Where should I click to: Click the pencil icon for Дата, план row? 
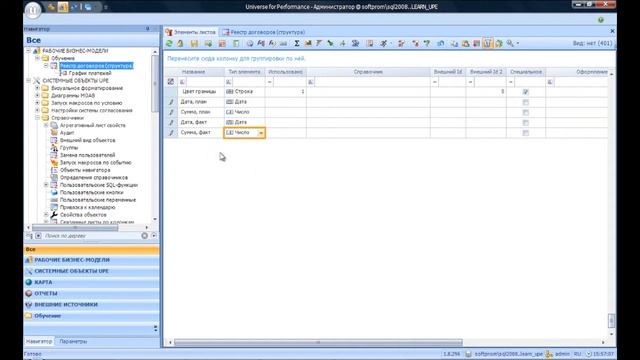tap(171, 102)
